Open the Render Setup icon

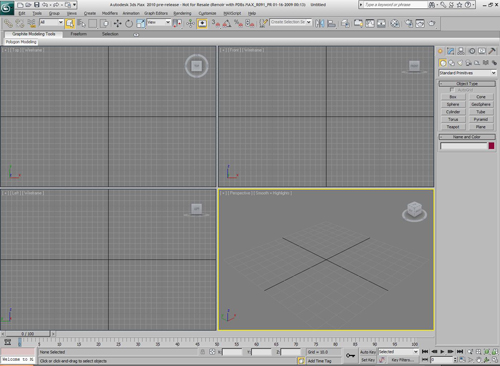pos(409,23)
